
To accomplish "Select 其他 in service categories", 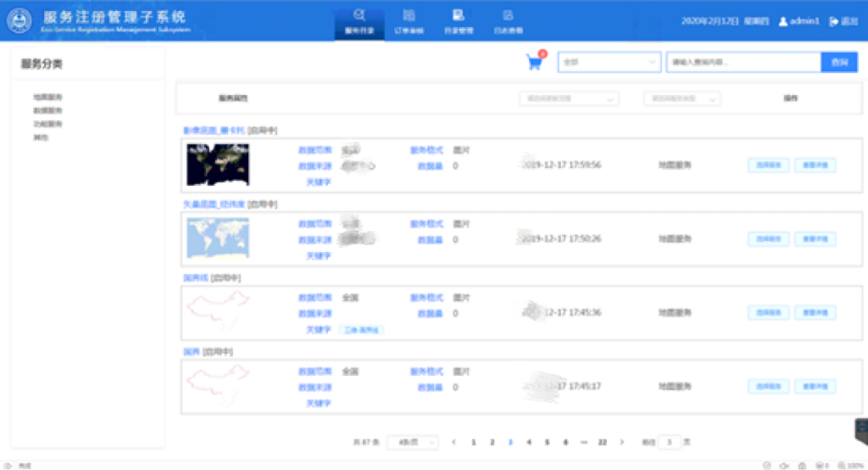I will tap(41, 137).
